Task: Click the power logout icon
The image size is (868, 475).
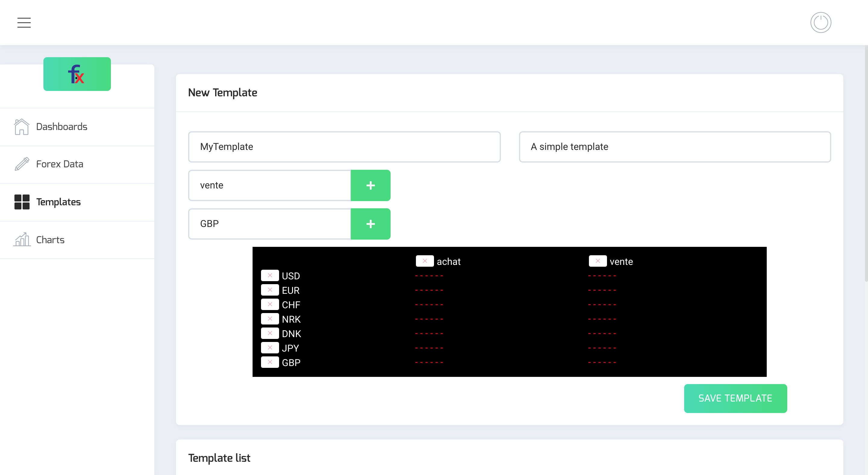Action: [x=820, y=23]
